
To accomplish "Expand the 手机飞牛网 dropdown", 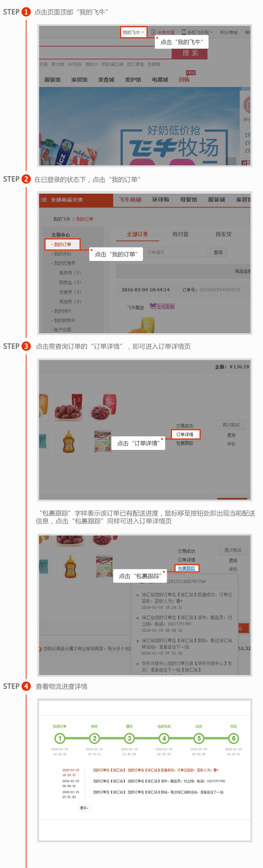I will pyautogui.click(x=197, y=32).
